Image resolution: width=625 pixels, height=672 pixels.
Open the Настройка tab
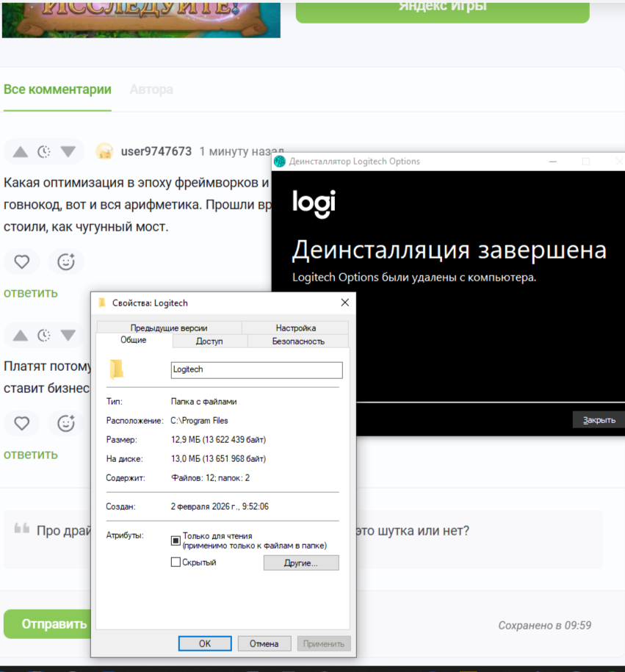tap(296, 328)
